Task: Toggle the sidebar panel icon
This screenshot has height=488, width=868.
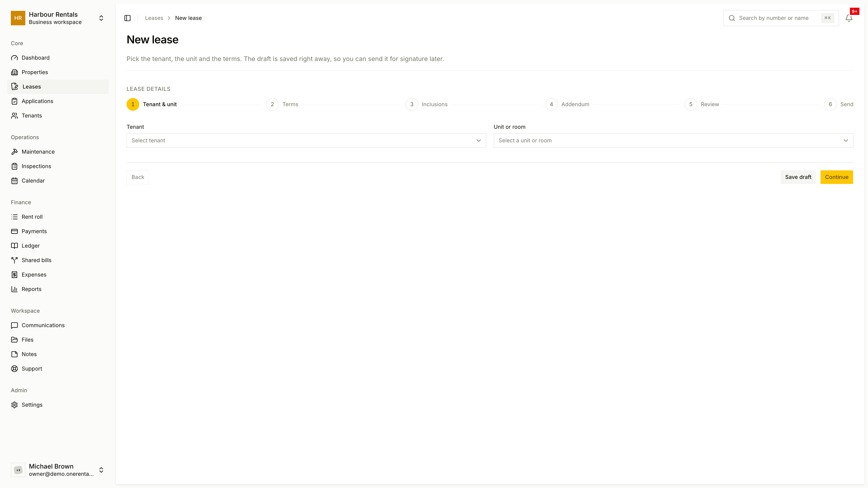Action: click(x=127, y=18)
